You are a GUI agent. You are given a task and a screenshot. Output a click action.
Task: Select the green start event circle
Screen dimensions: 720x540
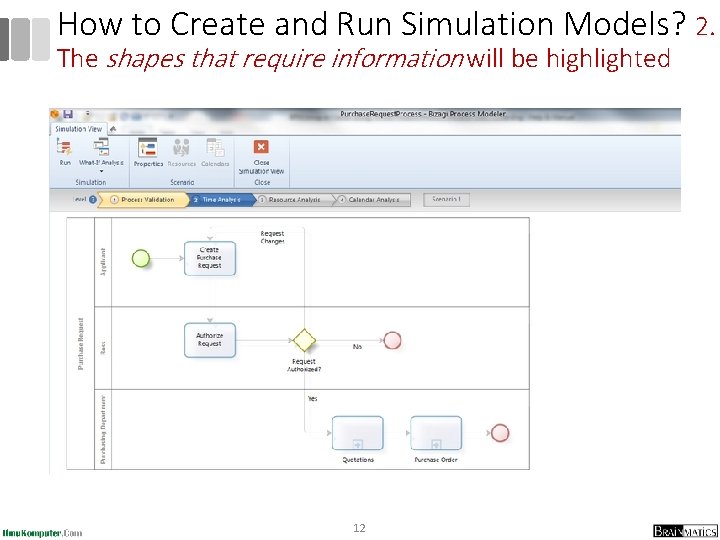coord(141,258)
